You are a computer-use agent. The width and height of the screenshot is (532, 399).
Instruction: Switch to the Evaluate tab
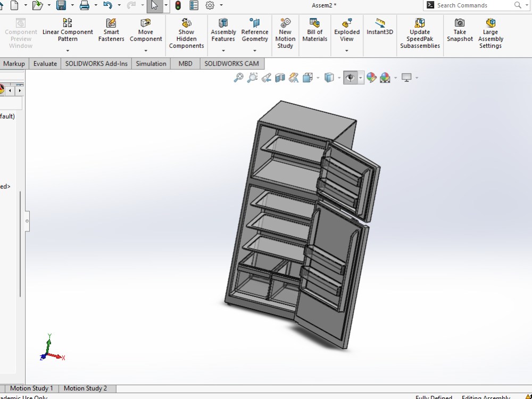(x=45, y=64)
